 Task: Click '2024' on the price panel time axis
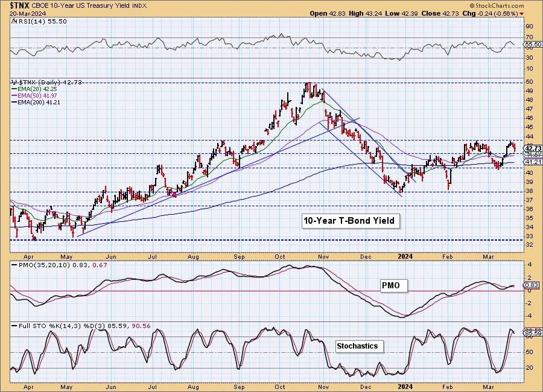[405, 256]
